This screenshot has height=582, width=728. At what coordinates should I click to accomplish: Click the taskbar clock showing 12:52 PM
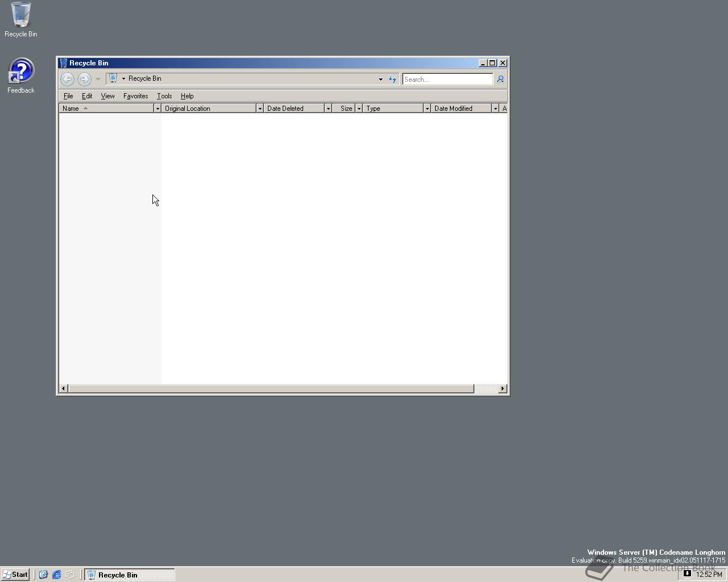(709, 575)
